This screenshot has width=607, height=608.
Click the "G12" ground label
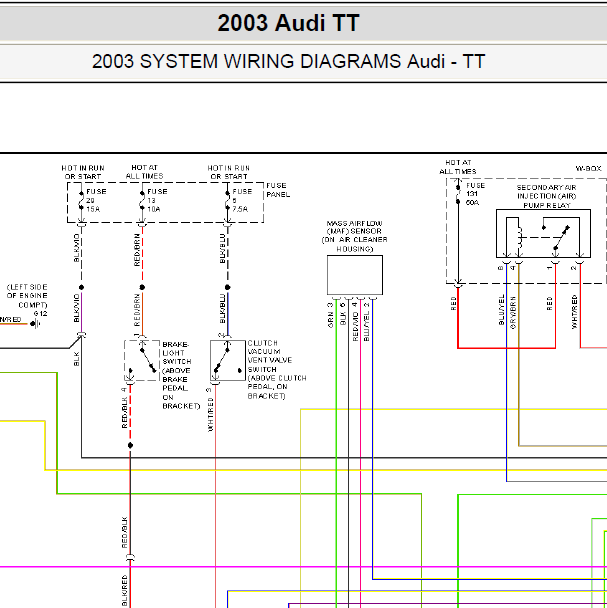tap(40, 313)
